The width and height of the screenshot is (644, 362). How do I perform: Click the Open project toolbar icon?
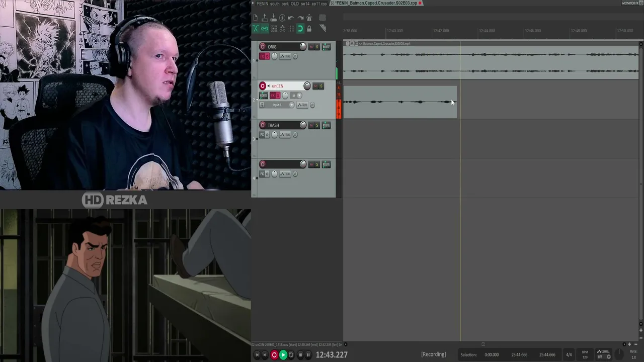(265, 18)
